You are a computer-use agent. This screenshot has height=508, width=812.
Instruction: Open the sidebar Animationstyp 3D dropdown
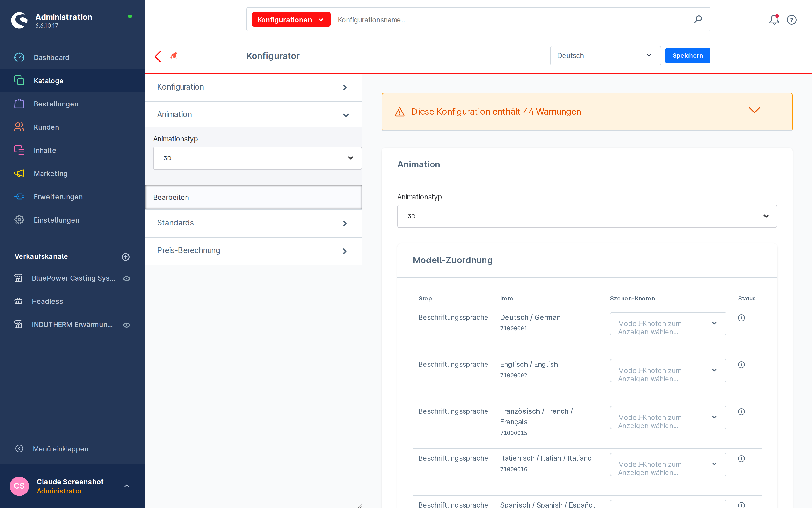click(257, 158)
